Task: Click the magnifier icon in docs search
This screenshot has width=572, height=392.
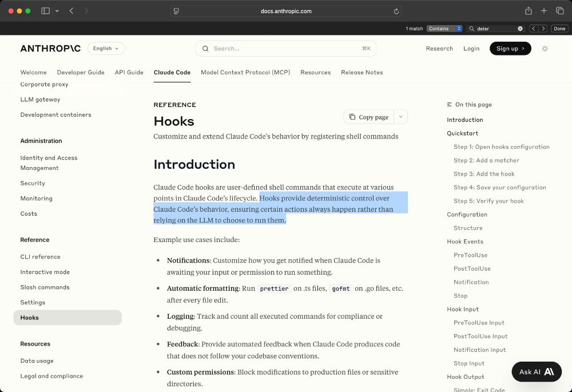Action: coord(205,49)
